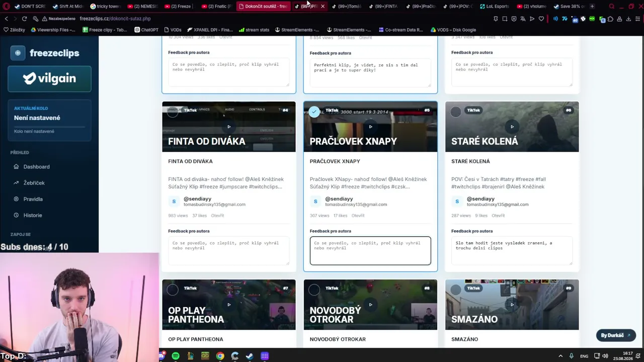This screenshot has width=644, height=362.
Task: Open the 'Co-stream Data R...' bookmark
Action: coord(400,30)
